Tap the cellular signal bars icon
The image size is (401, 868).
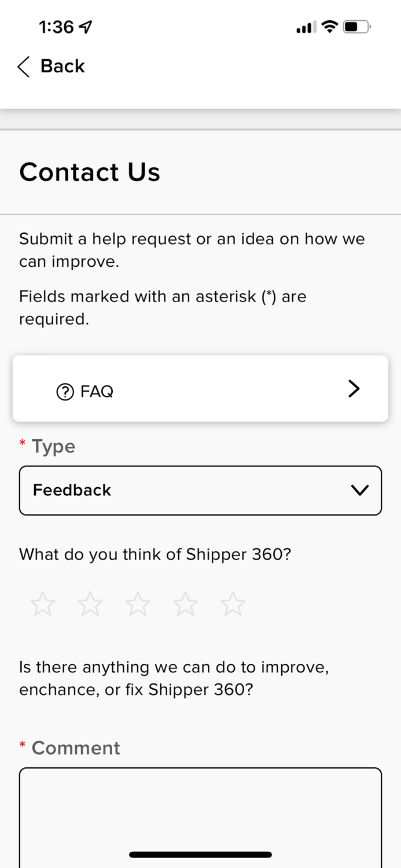[x=306, y=27]
